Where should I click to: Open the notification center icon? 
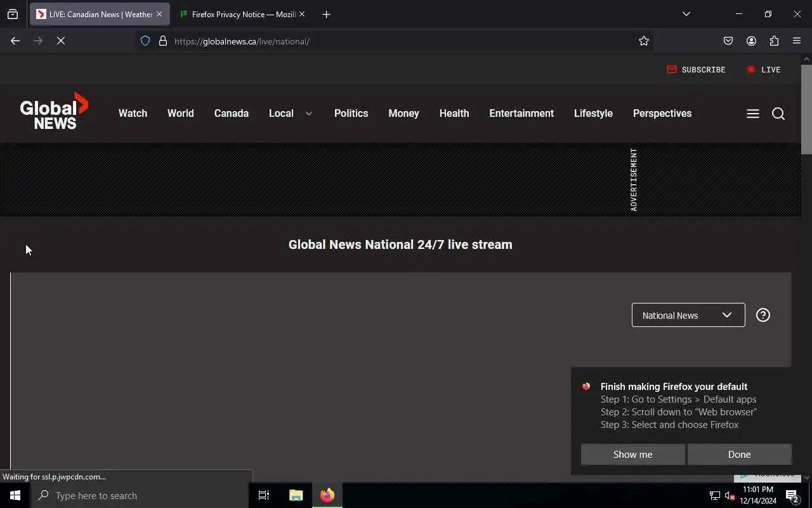point(792,496)
